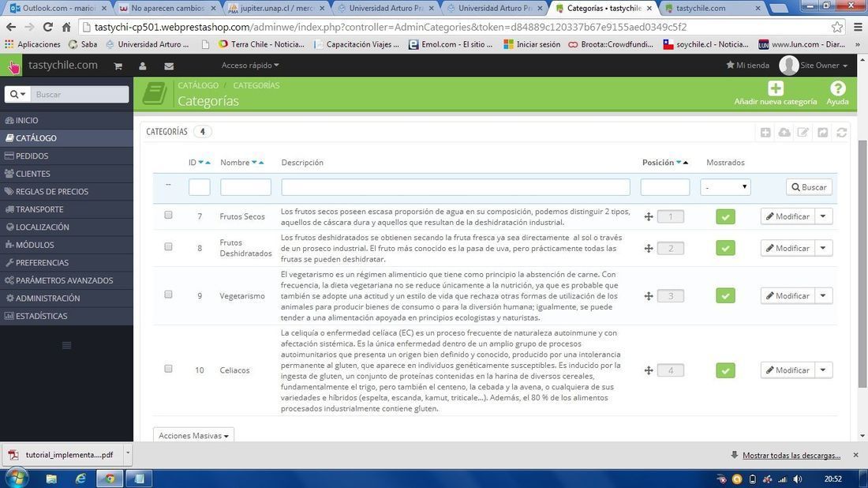This screenshot has width=868, height=488.
Task: Toggle the displayed status of Vegetarismo
Action: point(725,296)
